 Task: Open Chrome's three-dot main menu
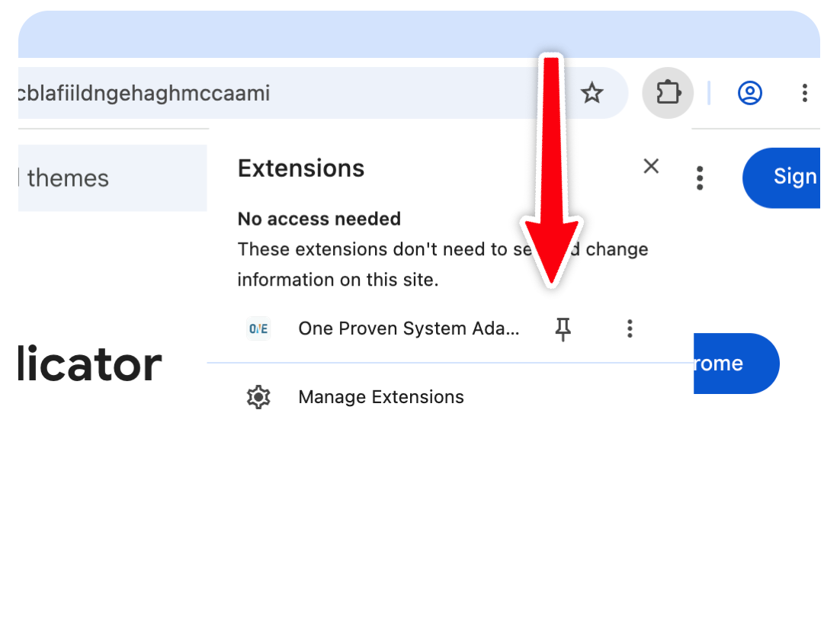tap(805, 93)
